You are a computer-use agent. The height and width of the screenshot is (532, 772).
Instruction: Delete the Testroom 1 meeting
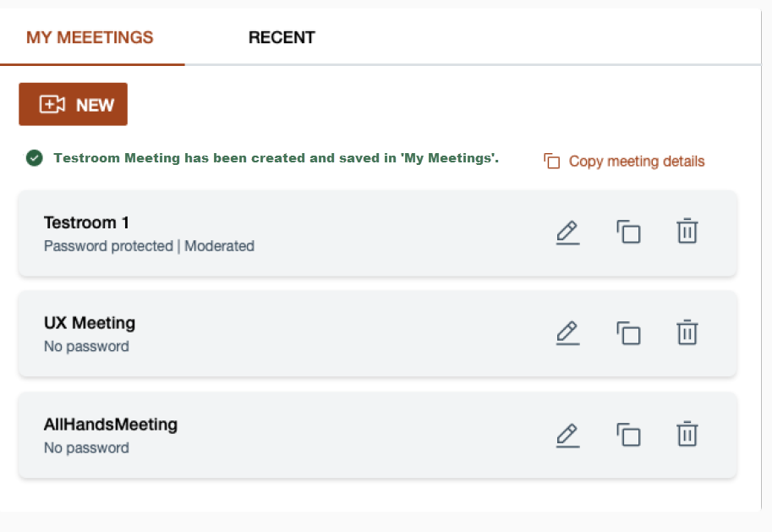pyautogui.click(x=687, y=232)
